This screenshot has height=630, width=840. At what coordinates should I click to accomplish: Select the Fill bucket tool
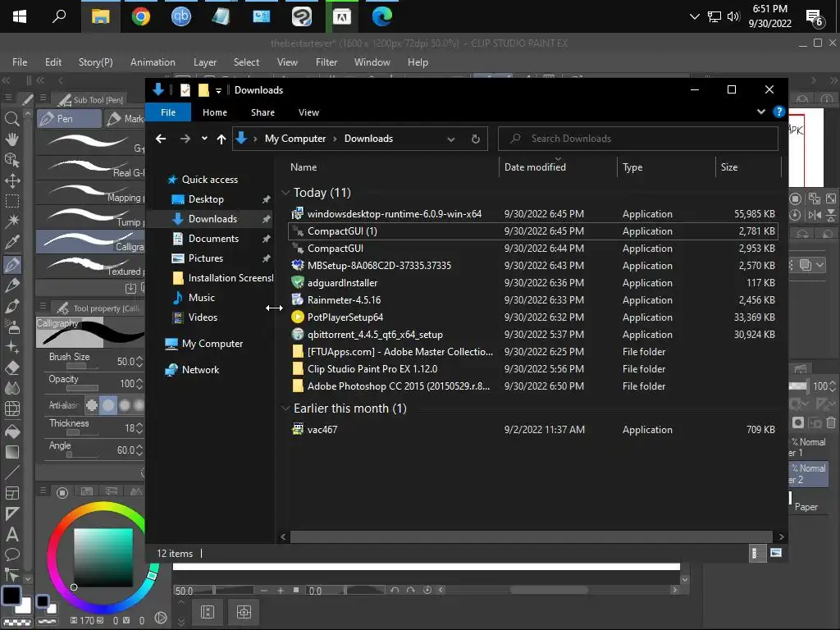coord(11,431)
